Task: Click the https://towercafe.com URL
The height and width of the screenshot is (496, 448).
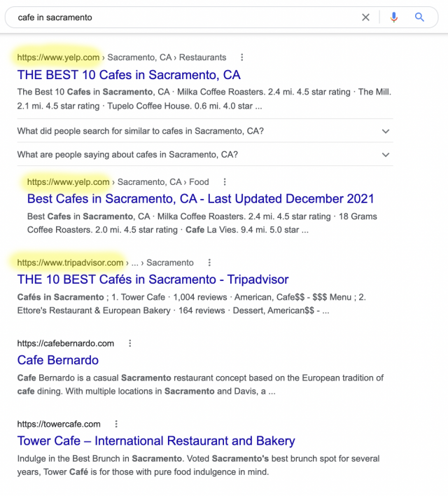Action: click(59, 424)
